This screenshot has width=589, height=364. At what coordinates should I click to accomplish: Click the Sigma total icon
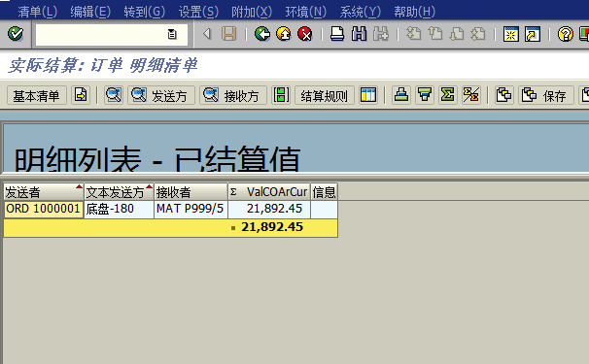447,95
